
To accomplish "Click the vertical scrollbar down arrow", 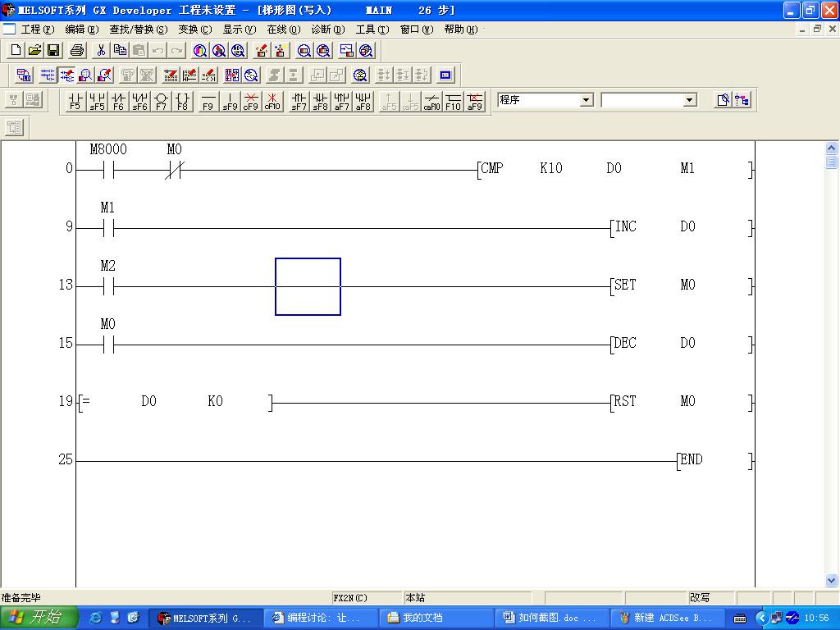I will (832, 580).
